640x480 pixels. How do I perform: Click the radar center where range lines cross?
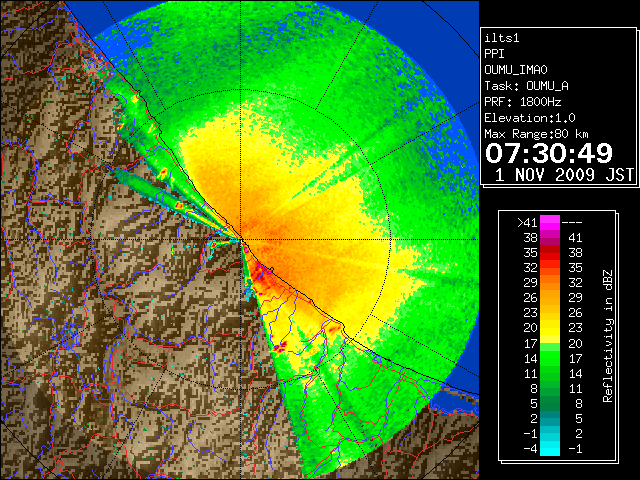[241, 240]
